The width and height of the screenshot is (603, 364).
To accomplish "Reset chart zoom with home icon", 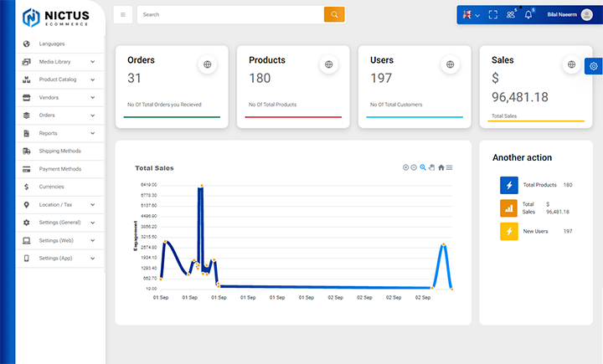I will click(441, 167).
